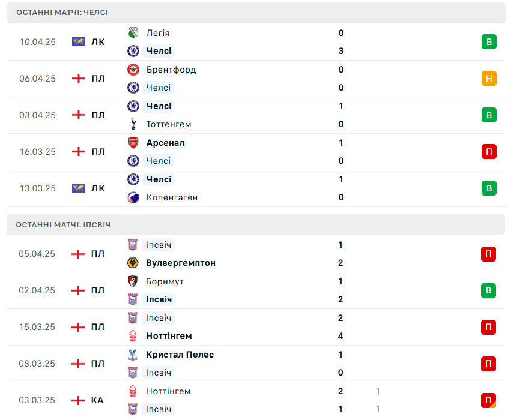Open the 15.03.25 Іпсвіч vs Ноттінгем match row
This screenshot has width=514, height=420.
(x=256, y=327)
